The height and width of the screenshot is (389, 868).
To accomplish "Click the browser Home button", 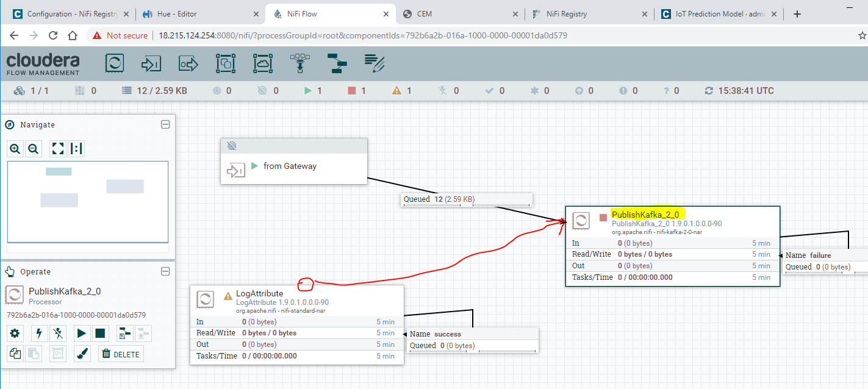I will point(72,35).
